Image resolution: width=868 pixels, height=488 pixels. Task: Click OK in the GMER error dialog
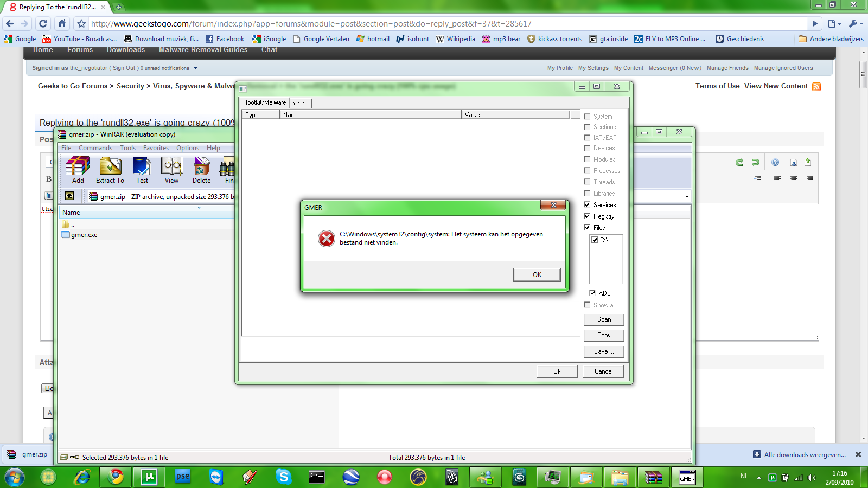click(537, 275)
